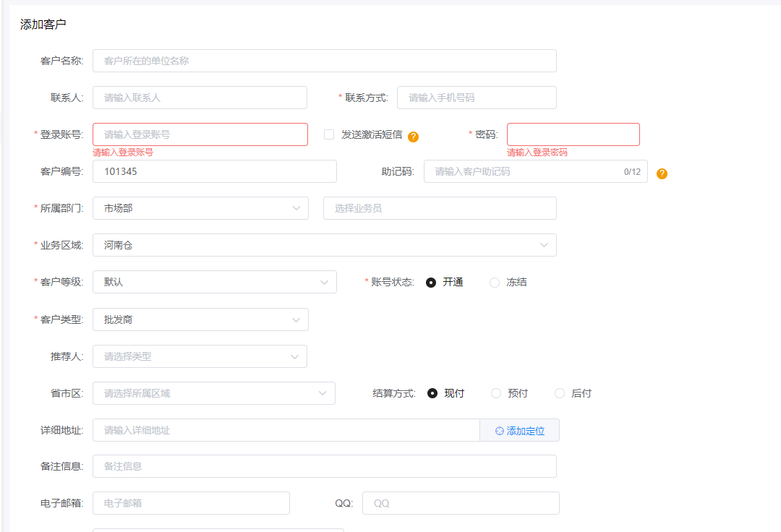The width and height of the screenshot is (781, 532).
Task: Choose 预付 settlement method
Action: 496,393
